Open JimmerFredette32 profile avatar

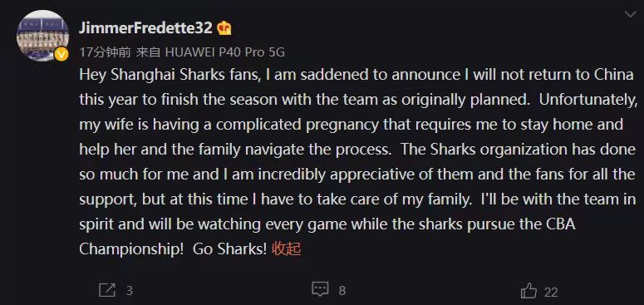tap(42, 35)
